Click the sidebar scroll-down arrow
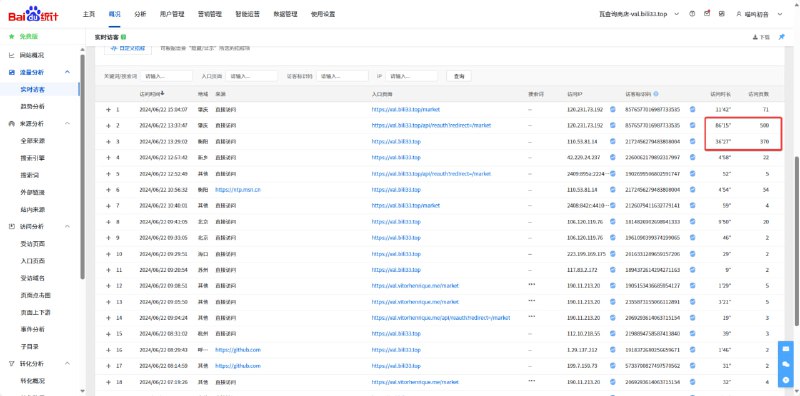Screen dimensions: 800x396 82,391
